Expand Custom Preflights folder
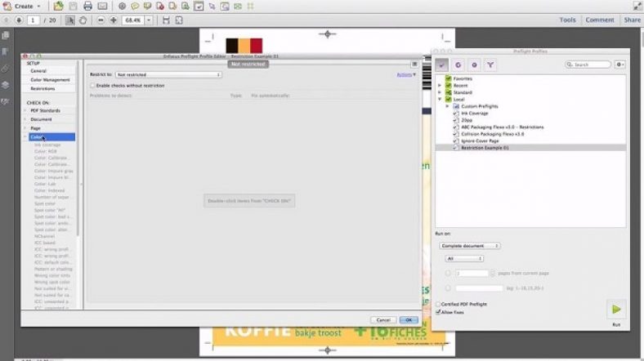The height and width of the screenshot is (361, 644). (447, 106)
